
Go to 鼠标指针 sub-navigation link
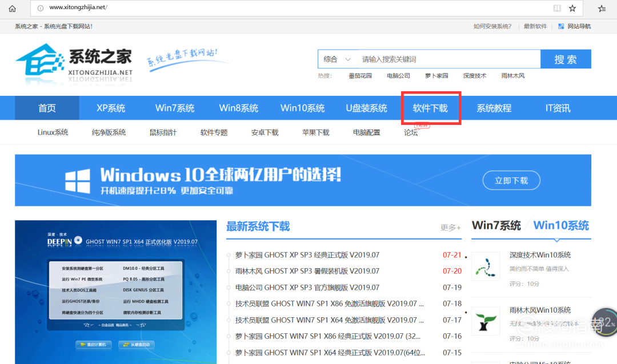pyautogui.click(x=163, y=132)
